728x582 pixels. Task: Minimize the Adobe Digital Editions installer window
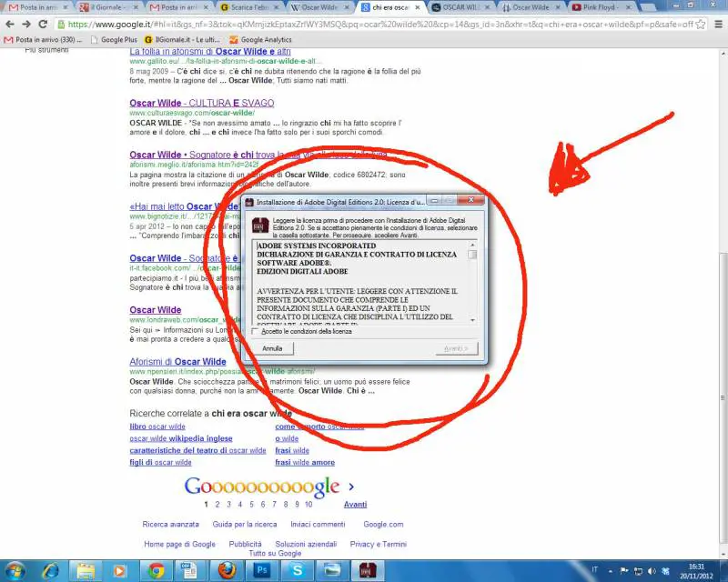pyautogui.click(x=434, y=200)
